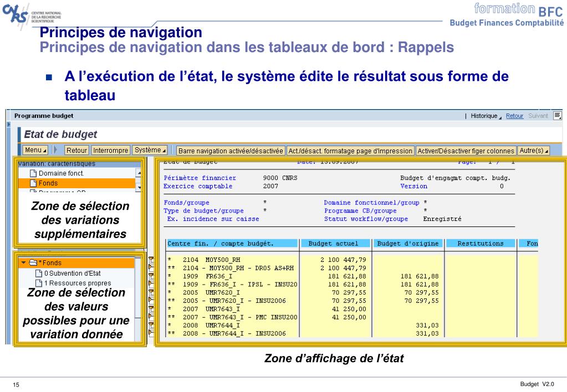
Task: Click Budget d'origine 331,03 of '* 2008 UMR7644_I'
Action: click(x=427, y=326)
